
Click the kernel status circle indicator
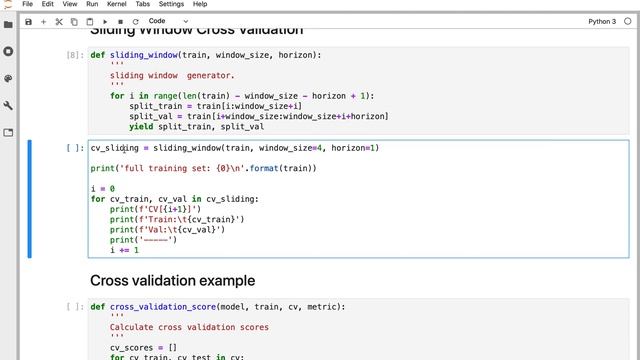pyautogui.click(x=628, y=21)
